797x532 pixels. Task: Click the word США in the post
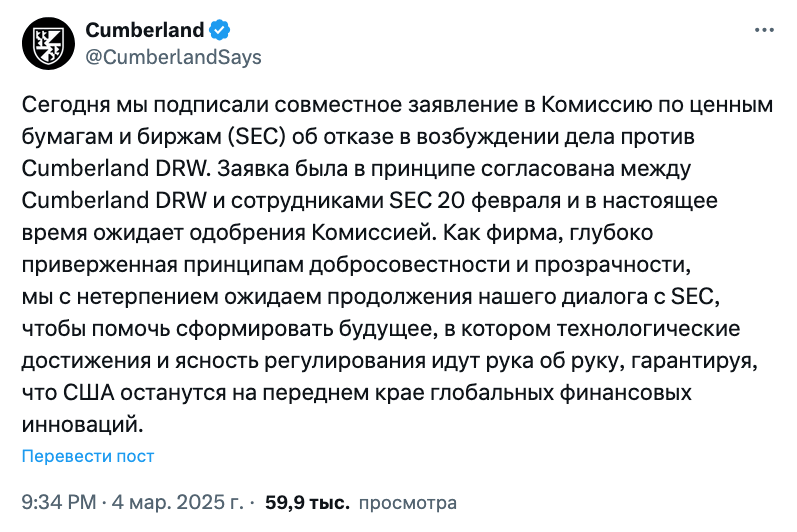(x=89, y=392)
